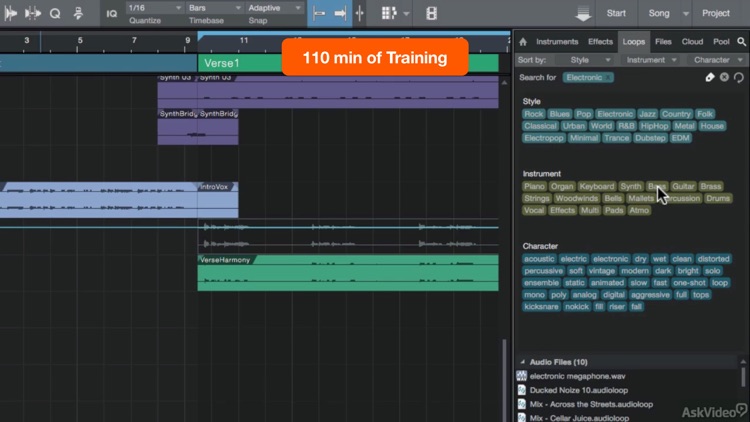Select the Vocal instrument tag
The height and width of the screenshot is (422, 750).
coord(534,210)
